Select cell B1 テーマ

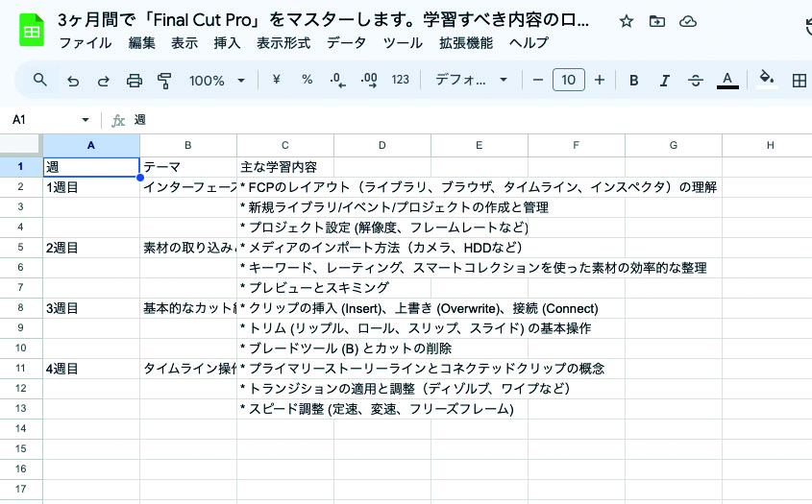point(188,167)
